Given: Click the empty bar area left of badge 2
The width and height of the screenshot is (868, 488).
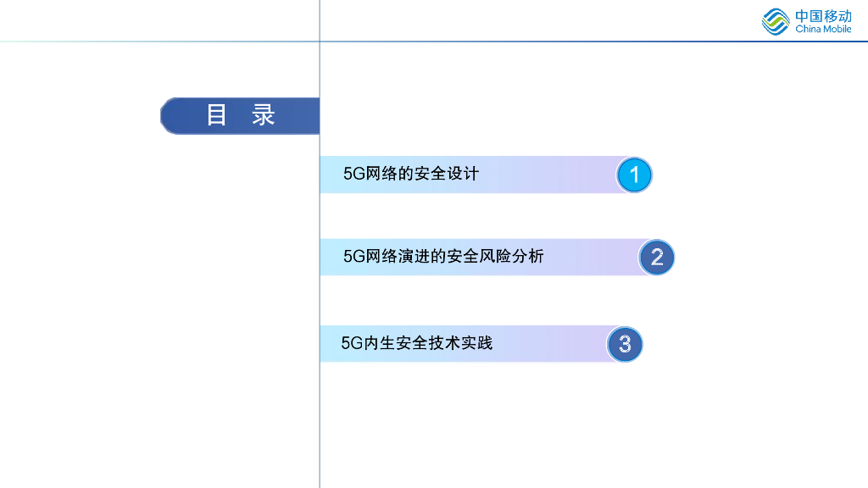Looking at the screenshot, I should pos(593,257).
